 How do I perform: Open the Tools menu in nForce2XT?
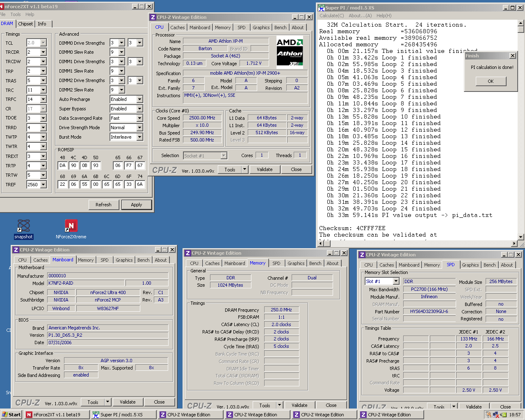pos(16,14)
